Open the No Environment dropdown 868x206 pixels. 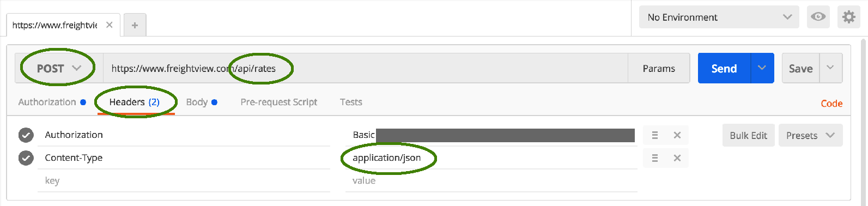[x=719, y=17]
